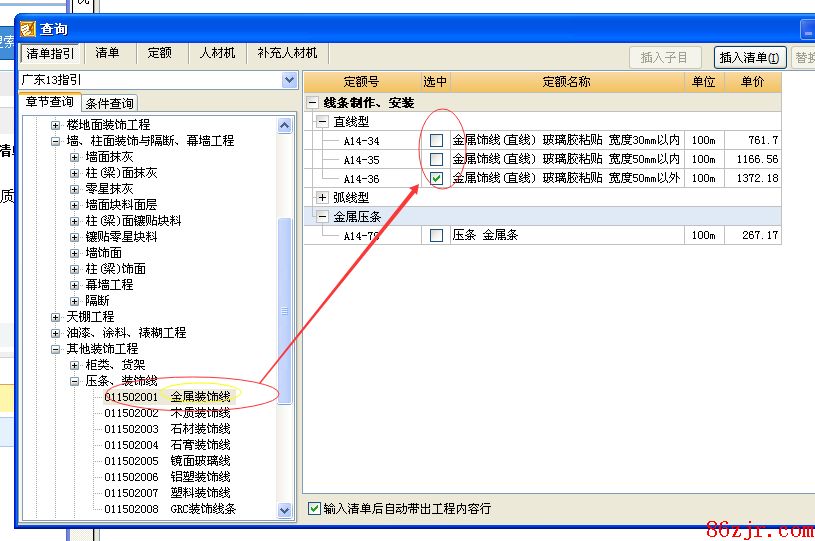The width and height of the screenshot is (815, 541).
Task: Tick the A14-79 压条 金属条 checkbox
Action: pos(436,235)
